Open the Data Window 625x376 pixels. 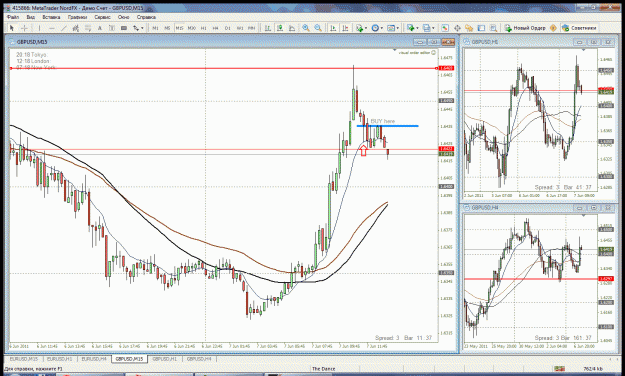457,28
